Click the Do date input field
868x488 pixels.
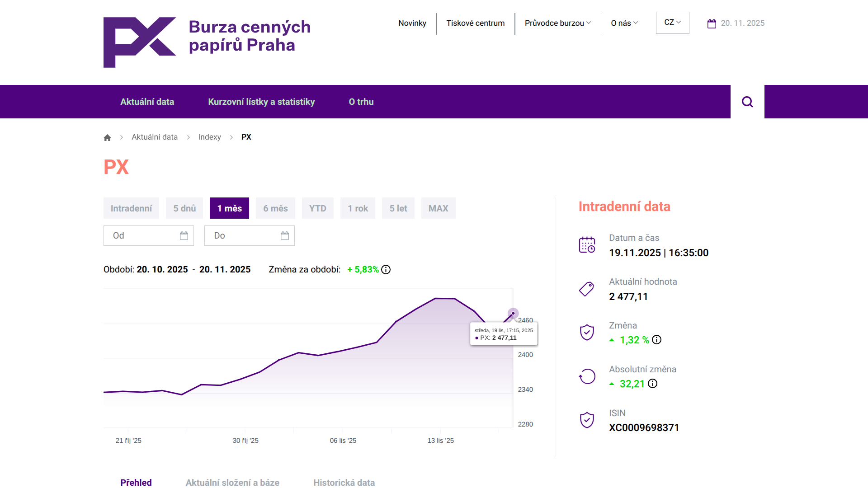point(250,235)
